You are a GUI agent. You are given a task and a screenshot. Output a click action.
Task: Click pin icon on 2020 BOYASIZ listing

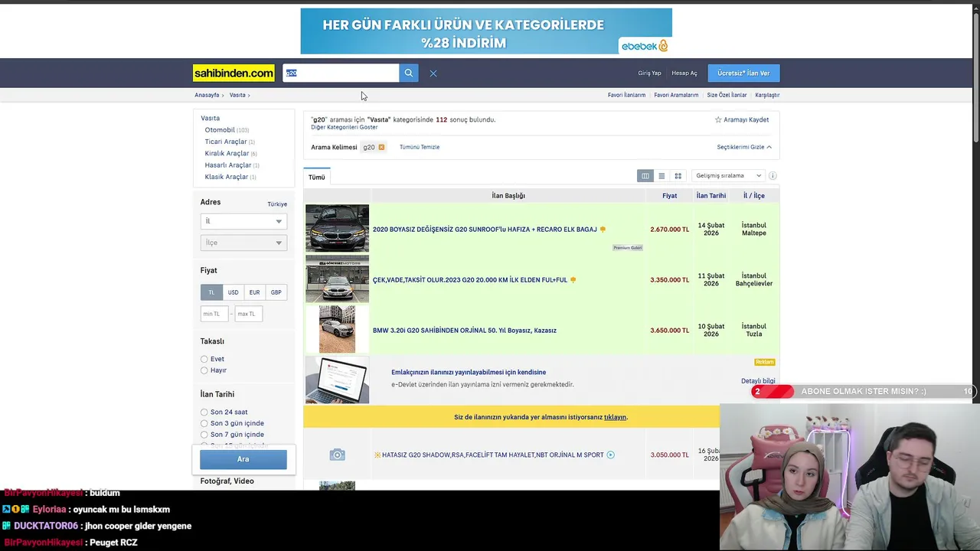tap(603, 230)
